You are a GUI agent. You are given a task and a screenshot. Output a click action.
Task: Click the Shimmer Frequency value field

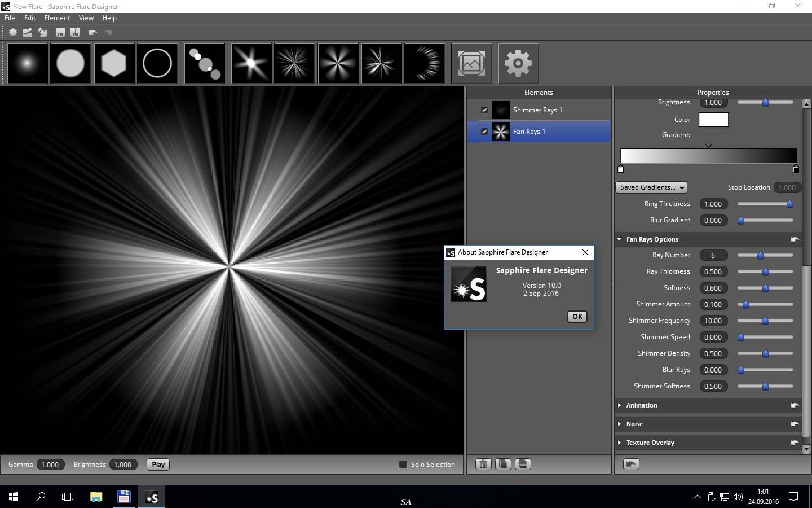click(713, 321)
